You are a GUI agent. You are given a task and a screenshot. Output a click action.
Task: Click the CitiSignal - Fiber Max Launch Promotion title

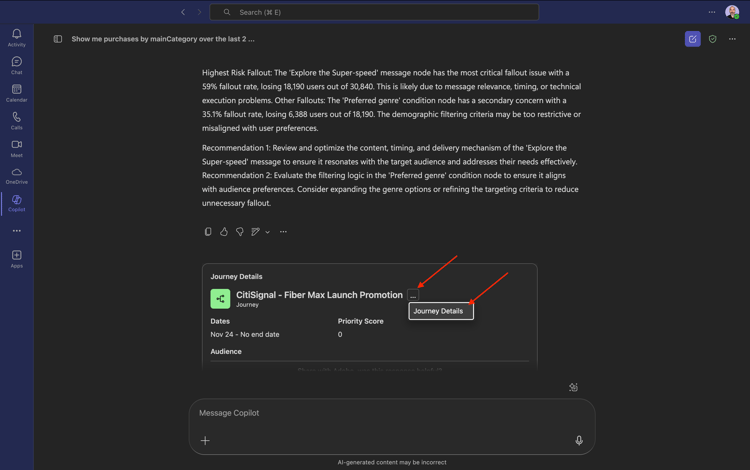coord(319,295)
